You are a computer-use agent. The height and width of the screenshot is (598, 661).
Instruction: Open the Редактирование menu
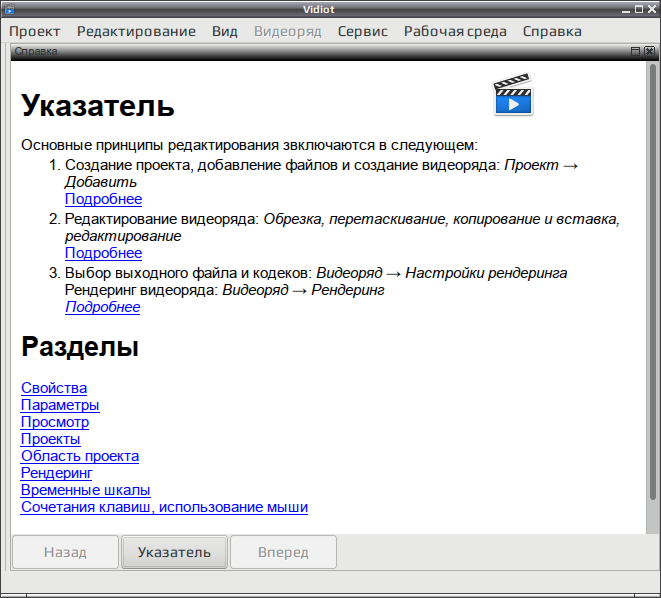pos(136,31)
